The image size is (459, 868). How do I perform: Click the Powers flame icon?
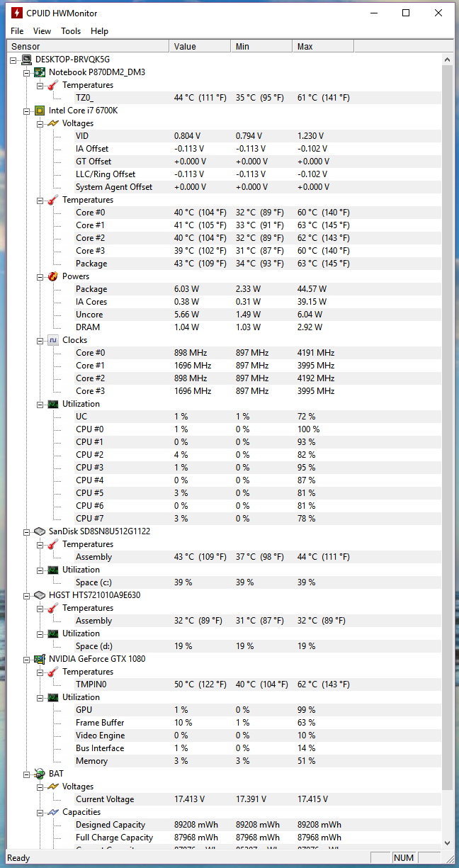click(54, 276)
